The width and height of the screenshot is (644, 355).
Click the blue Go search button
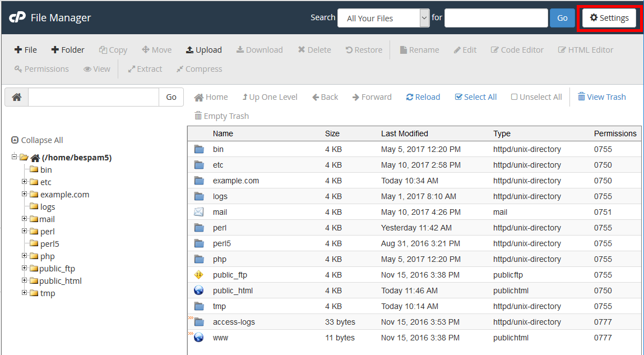coord(562,18)
